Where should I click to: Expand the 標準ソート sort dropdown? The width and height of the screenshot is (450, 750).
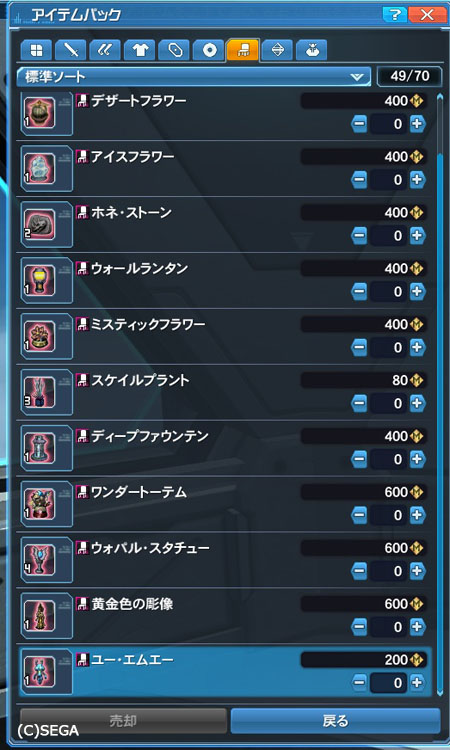click(194, 77)
